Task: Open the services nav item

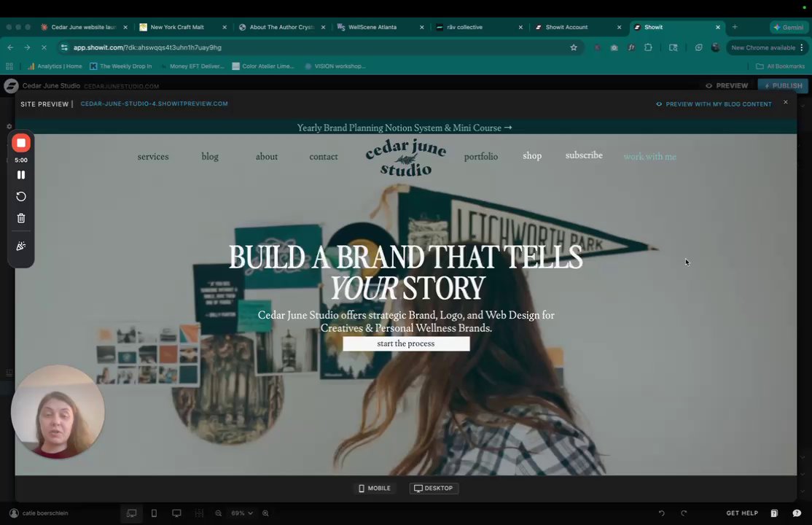Action: tap(153, 157)
